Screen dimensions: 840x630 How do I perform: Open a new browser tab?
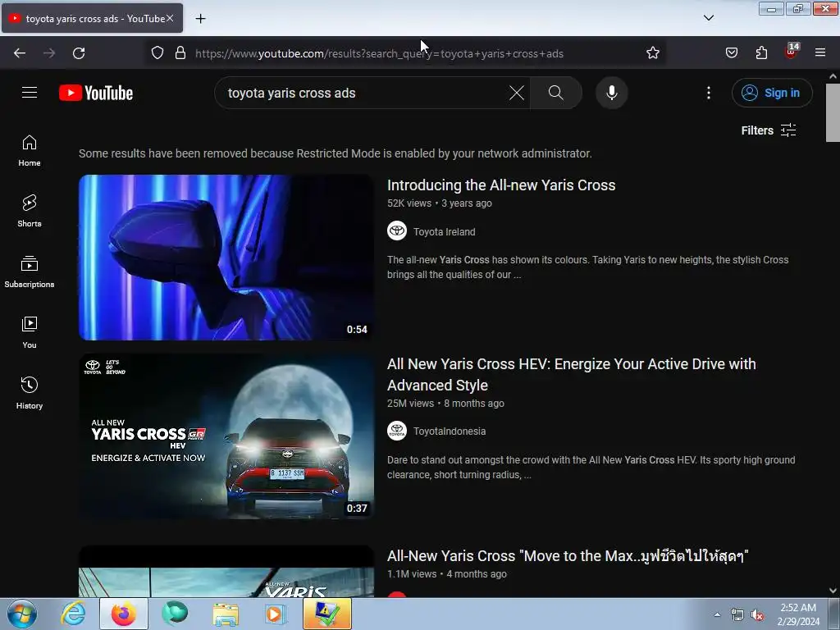pos(200,19)
